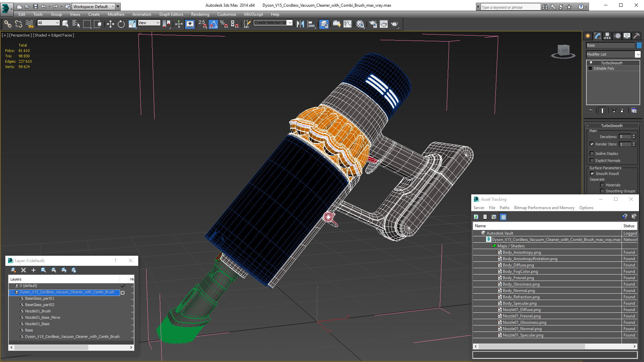Enable Separate by Smoothing Groups checkbox
The width and height of the screenshot is (644, 362).
(x=602, y=191)
